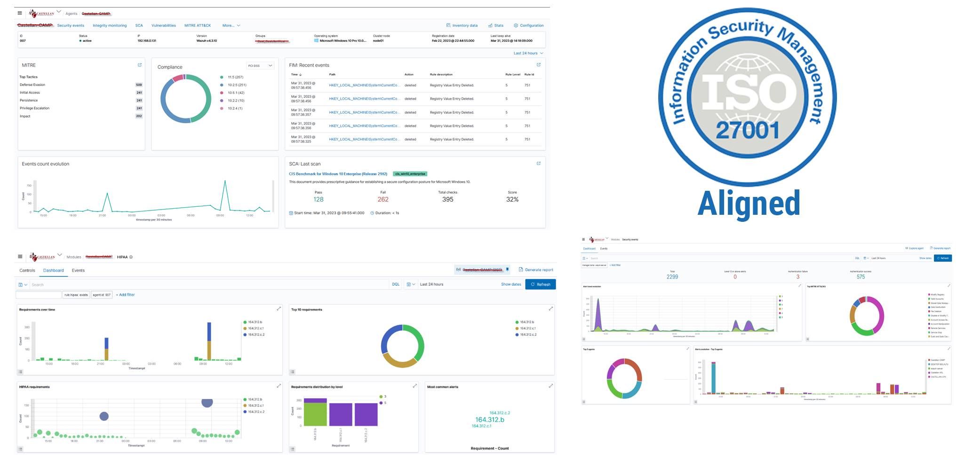980x462 pixels.
Task: Click the 11.5 (267) compliance legend color dot
Action: (222, 77)
